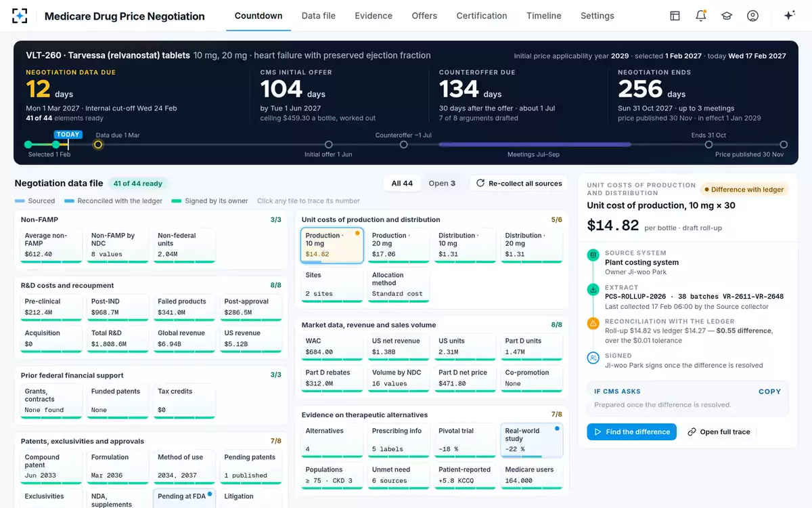Viewport: 812px width, 508px height.
Task: Click the graduation cap help icon
Action: click(727, 16)
